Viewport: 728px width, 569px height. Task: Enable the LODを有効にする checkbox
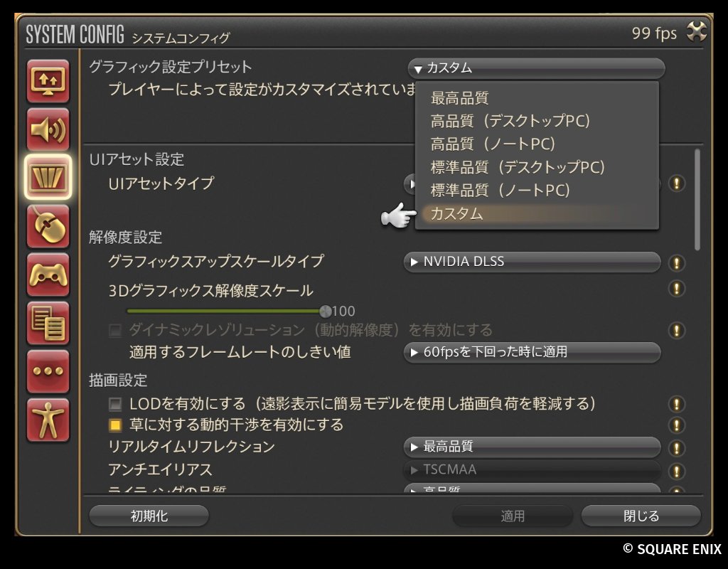pos(114,404)
